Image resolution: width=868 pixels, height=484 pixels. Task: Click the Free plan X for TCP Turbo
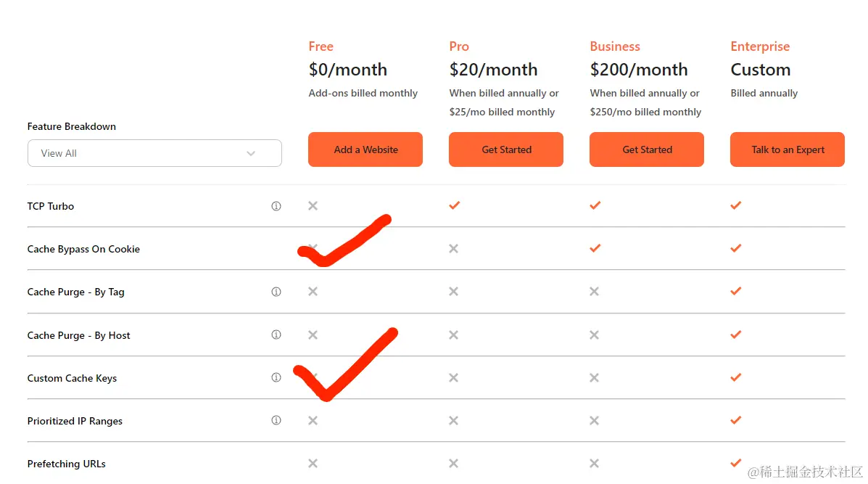pyautogui.click(x=313, y=206)
